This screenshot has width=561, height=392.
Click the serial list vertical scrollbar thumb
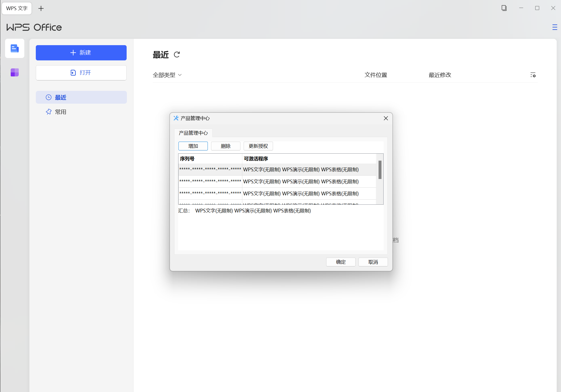380,170
